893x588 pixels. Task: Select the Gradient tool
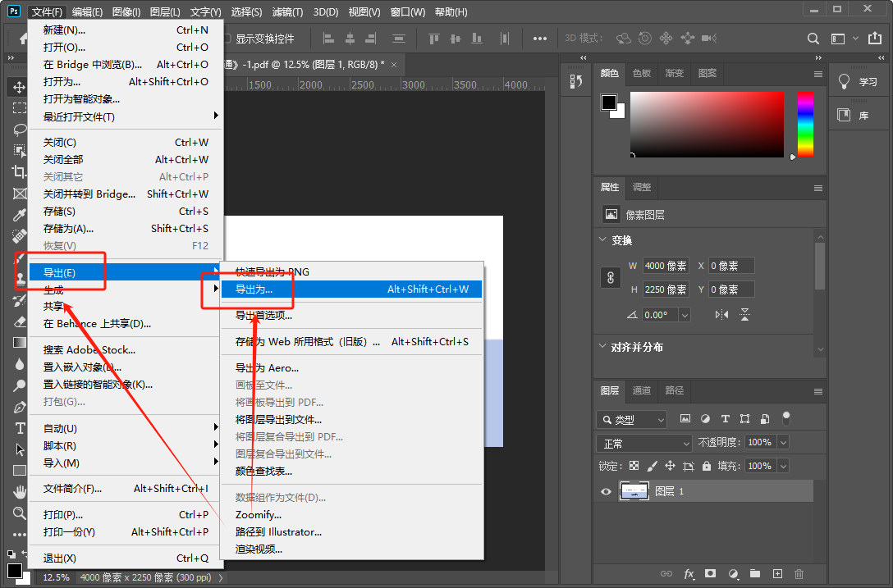click(20, 343)
